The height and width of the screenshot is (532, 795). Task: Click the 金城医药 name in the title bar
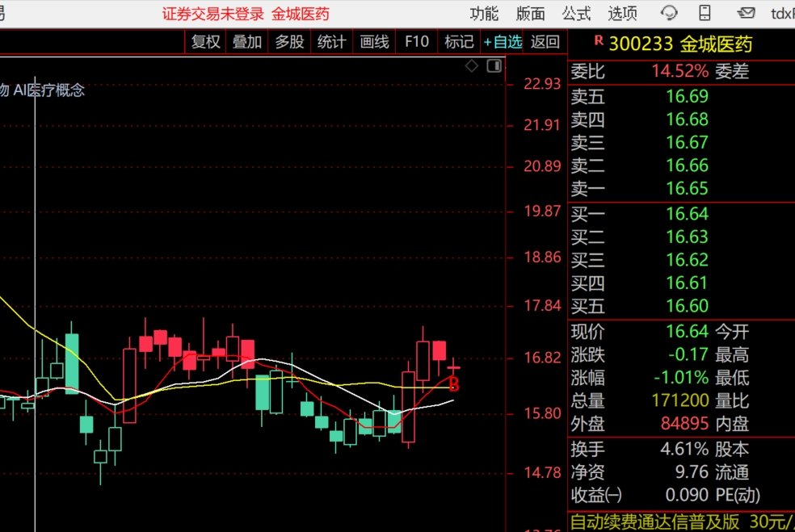pyautogui.click(x=301, y=14)
